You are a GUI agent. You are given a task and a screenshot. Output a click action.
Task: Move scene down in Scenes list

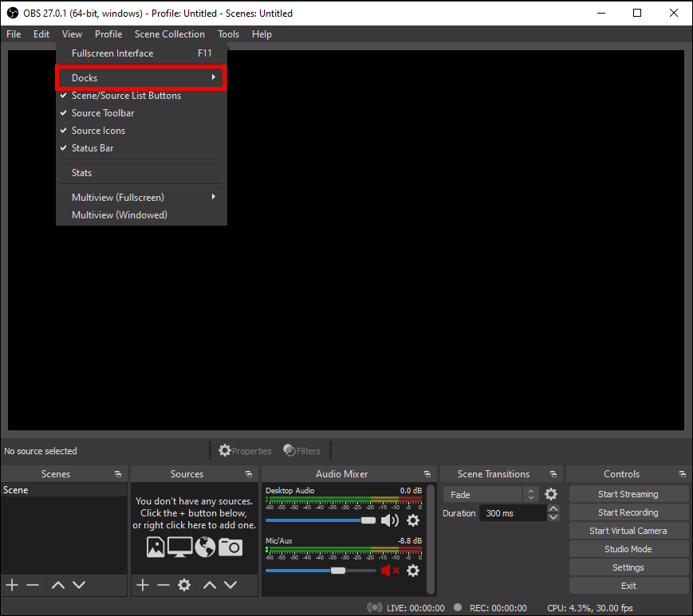click(79, 585)
